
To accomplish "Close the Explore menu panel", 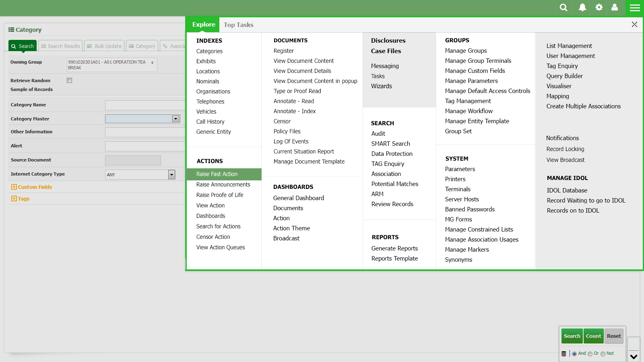I will click(634, 25).
